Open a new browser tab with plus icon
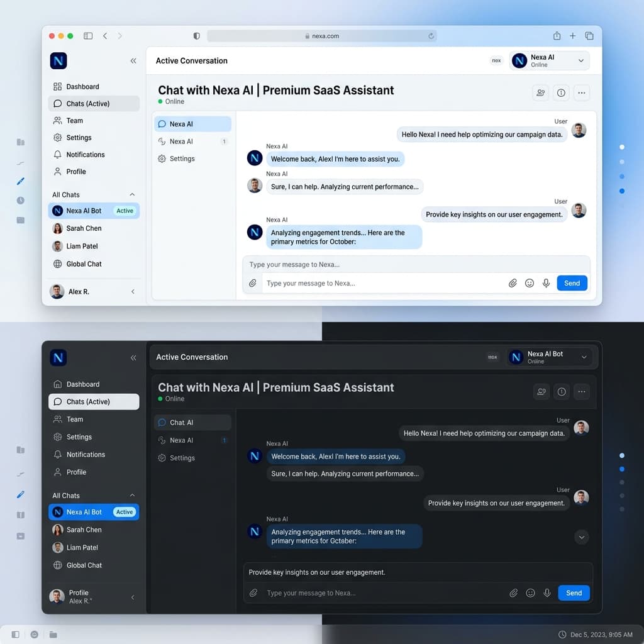644x644 pixels. [572, 36]
